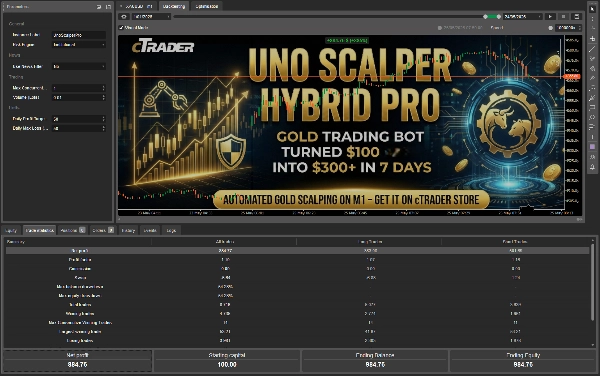
Task: Open the Trade Statistics tab
Action: [39, 230]
